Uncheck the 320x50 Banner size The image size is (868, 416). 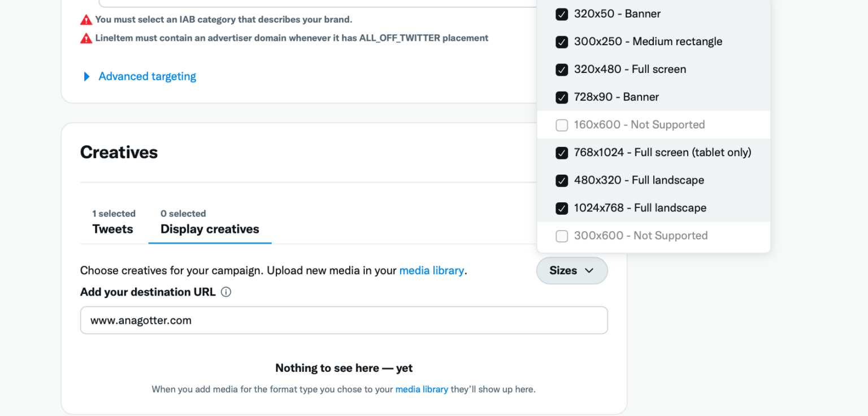(562, 14)
